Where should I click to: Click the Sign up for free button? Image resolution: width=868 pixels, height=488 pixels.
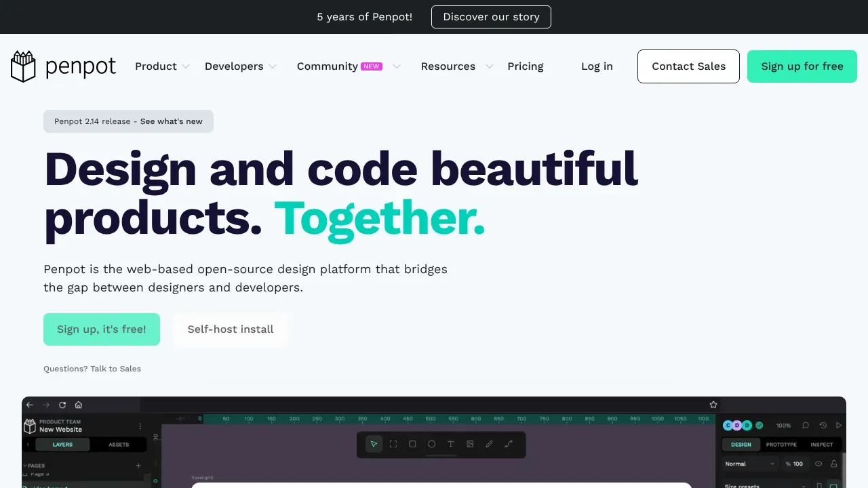point(802,66)
